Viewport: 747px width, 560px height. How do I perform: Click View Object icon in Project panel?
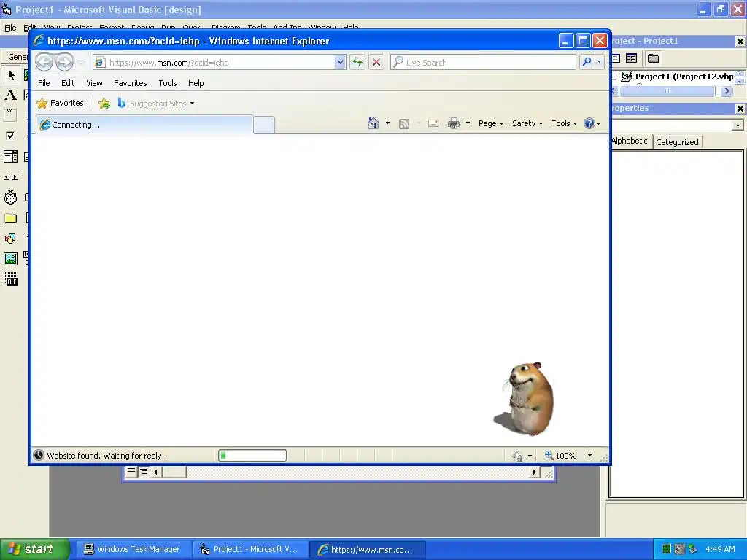point(632,58)
